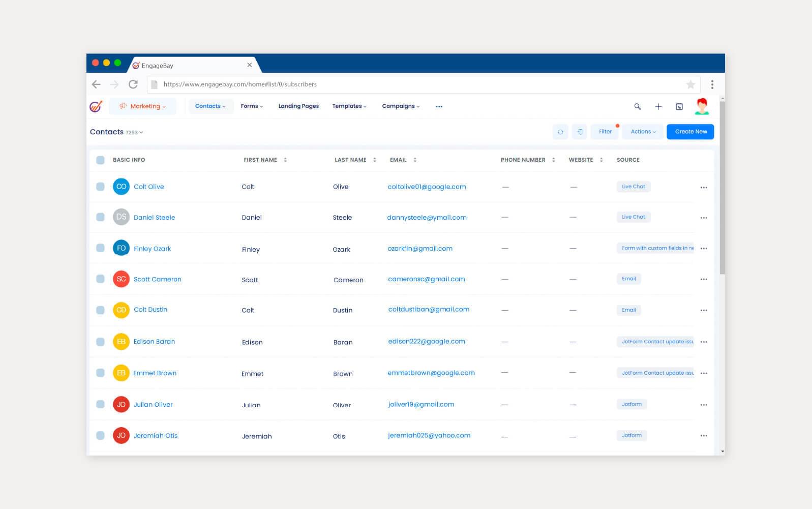Tick the select-all checkbox in header
The height and width of the screenshot is (509, 812).
point(100,160)
